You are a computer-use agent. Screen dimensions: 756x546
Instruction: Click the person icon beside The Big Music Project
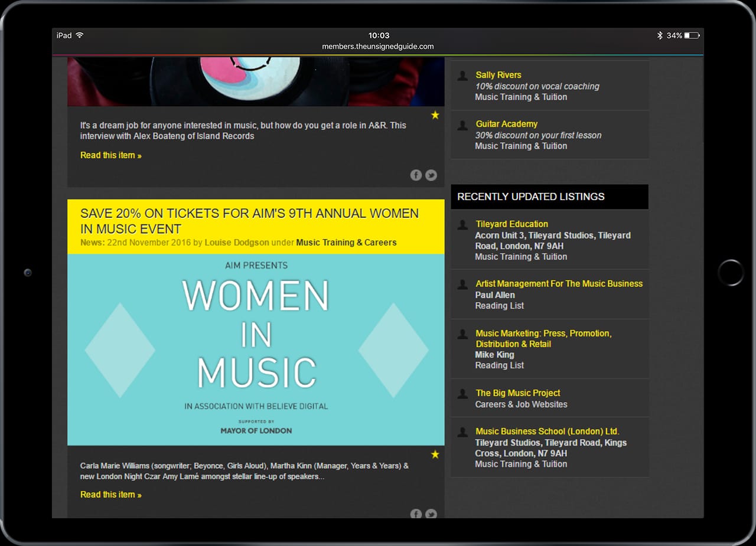pos(463,393)
